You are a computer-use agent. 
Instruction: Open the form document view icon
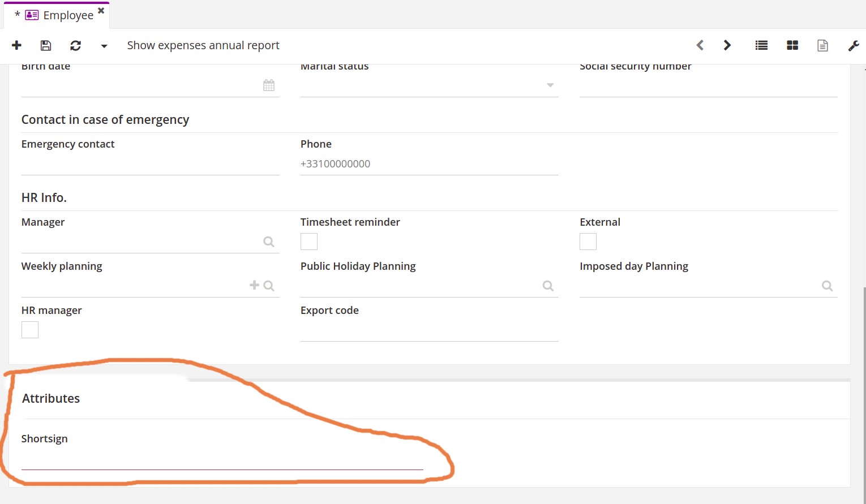(823, 45)
